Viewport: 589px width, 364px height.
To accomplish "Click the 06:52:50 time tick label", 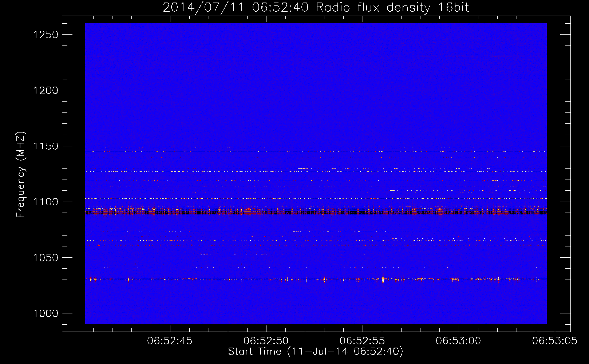I will point(266,341).
